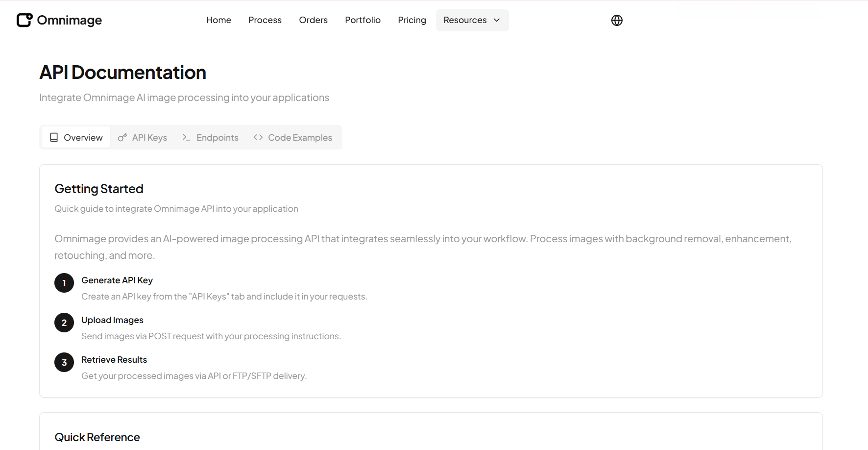Go to the Home page
This screenshot has width=868, height=450.
pos(218,20)
